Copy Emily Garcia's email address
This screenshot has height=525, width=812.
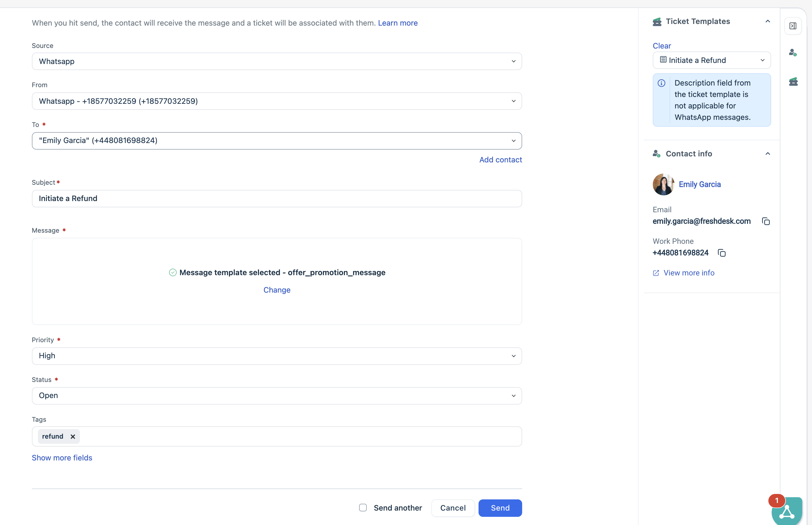pos(766,221)
